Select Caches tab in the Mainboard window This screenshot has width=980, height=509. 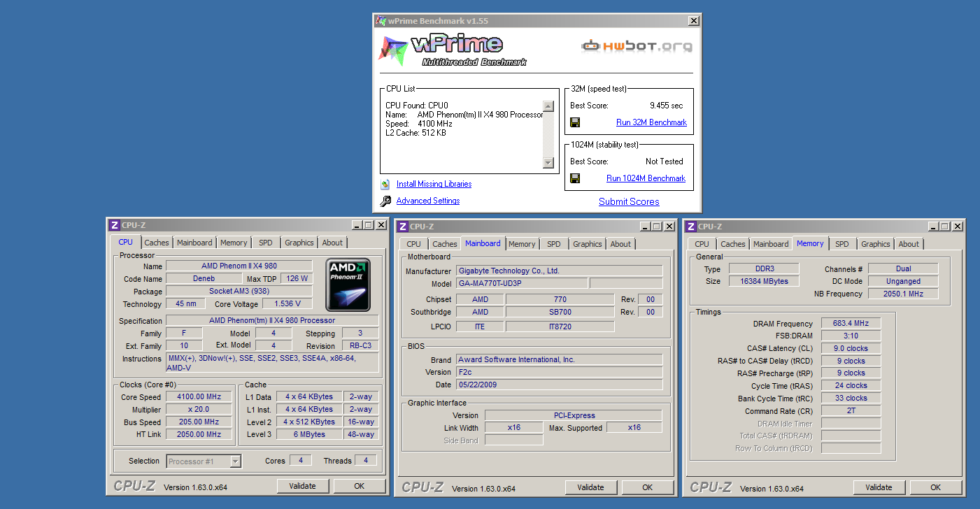pos(445,244)
